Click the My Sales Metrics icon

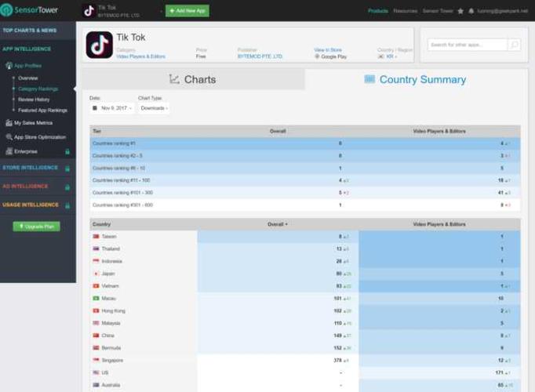pos(9,123)
